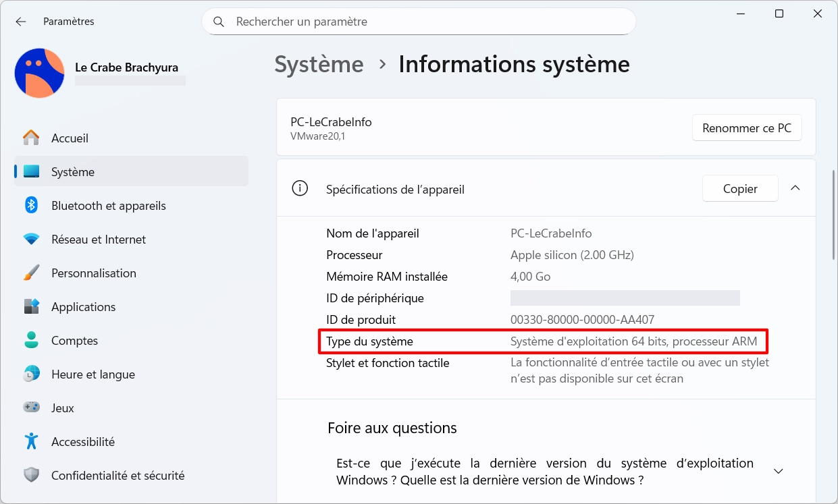Click the Rechercher un paramètre search field
The width and height of the screenshot is (838, 504).
[419, 22]
